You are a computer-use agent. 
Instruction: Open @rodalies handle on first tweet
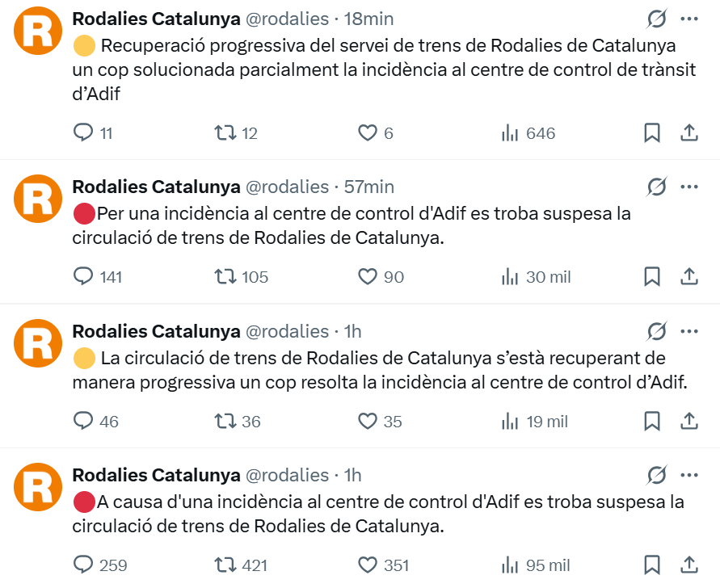[287, 19]
